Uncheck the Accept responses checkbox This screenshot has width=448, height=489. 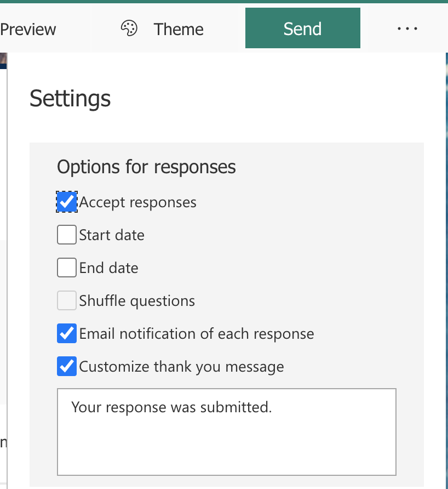pos(67,202)
